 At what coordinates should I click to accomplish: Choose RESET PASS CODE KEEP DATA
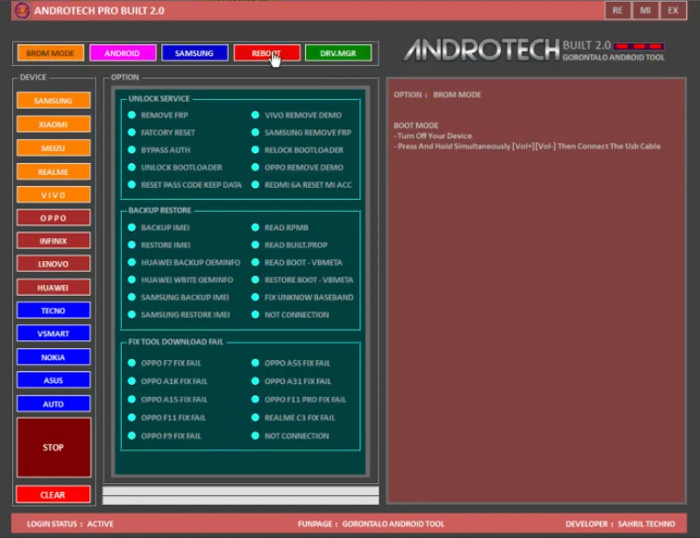click(185, 185)
